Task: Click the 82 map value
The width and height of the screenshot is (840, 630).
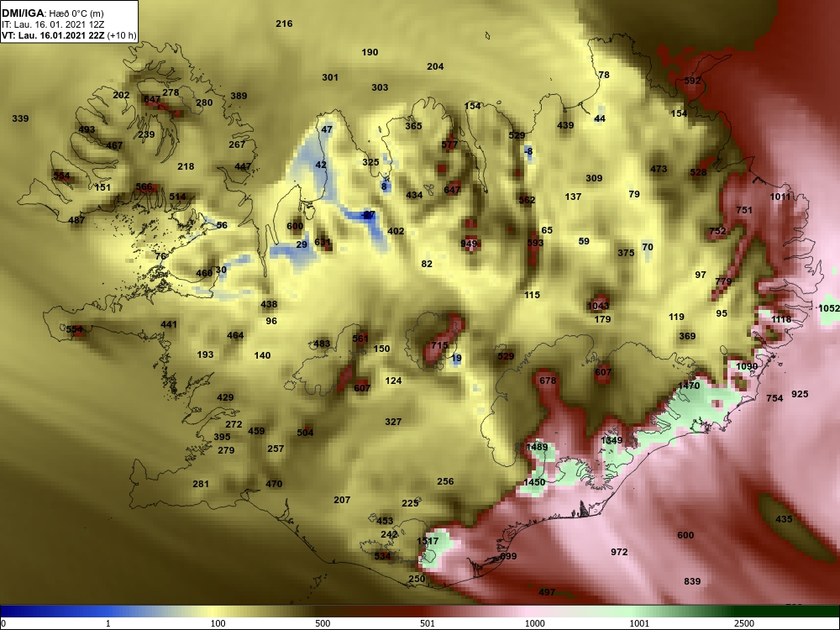Action: (x=427, y=264)
